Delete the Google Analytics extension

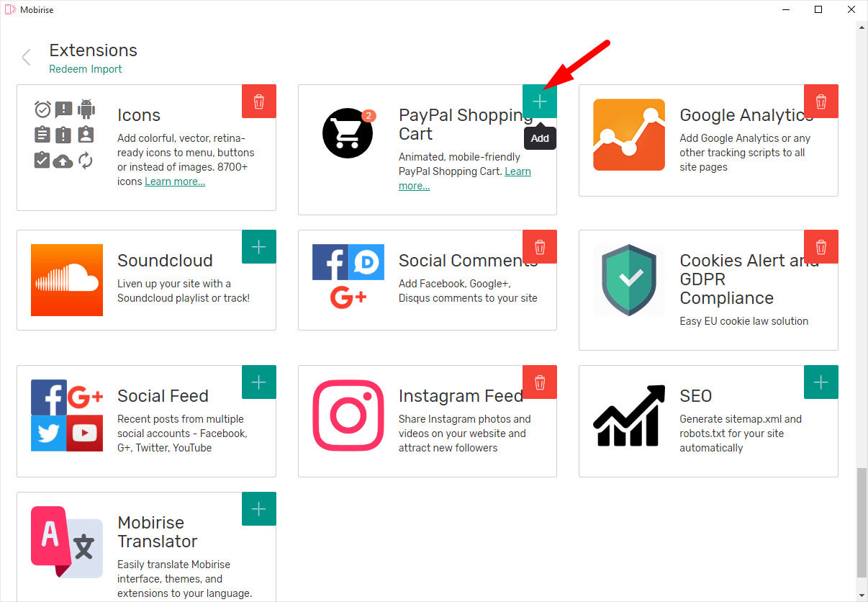pyautogui.click(x=820, y=101)
